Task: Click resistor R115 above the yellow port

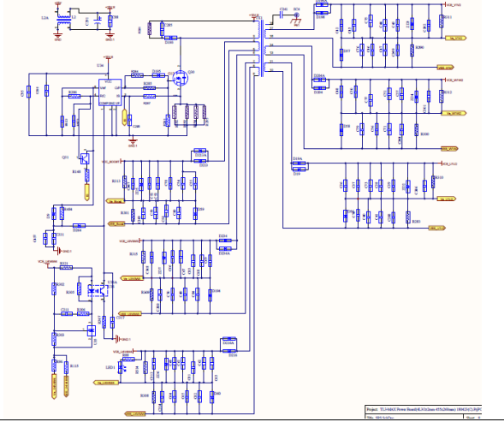Action: 66,367
